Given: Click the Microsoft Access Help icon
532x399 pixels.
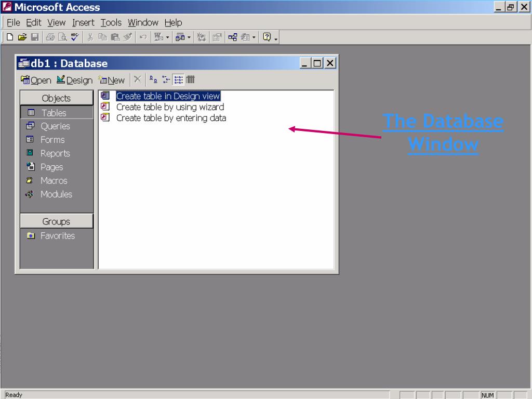Looking at the screenshot, I should tap(267, 37).
